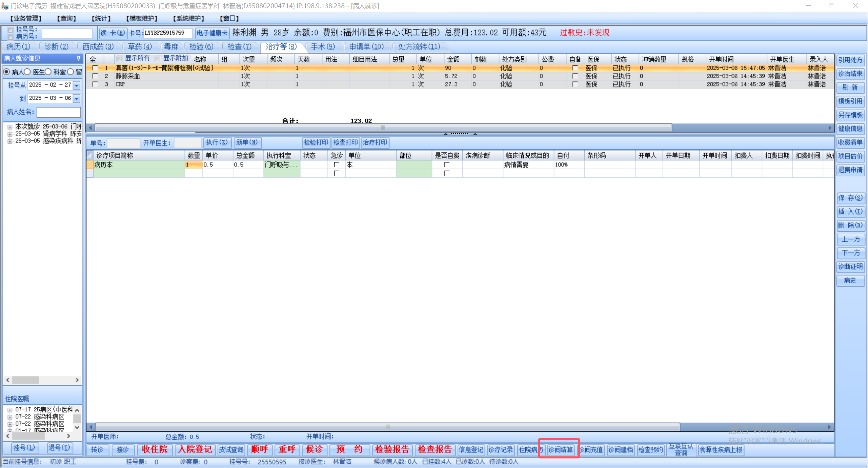
Task: Click the 病人姓名 input field
Action: click(x=59, y=112)
